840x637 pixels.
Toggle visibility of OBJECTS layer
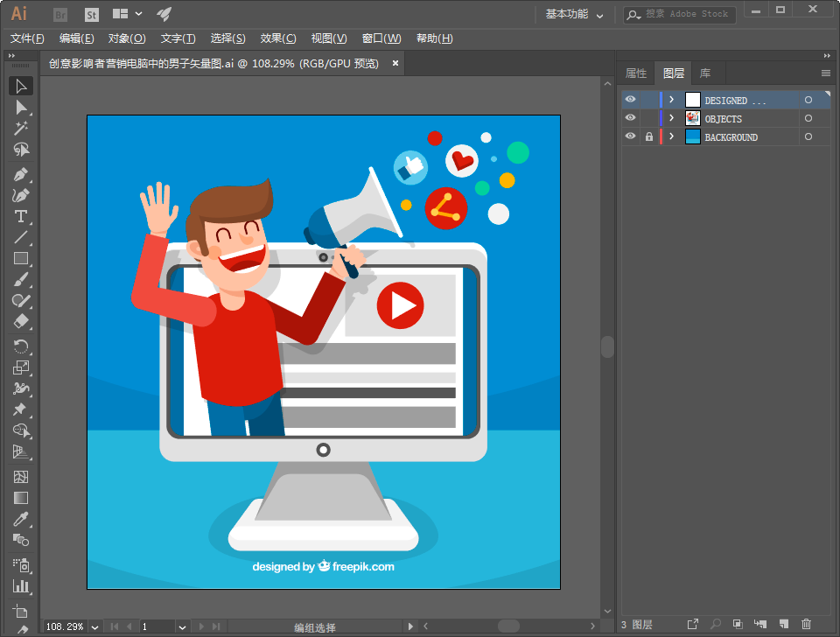click(630, 118)
